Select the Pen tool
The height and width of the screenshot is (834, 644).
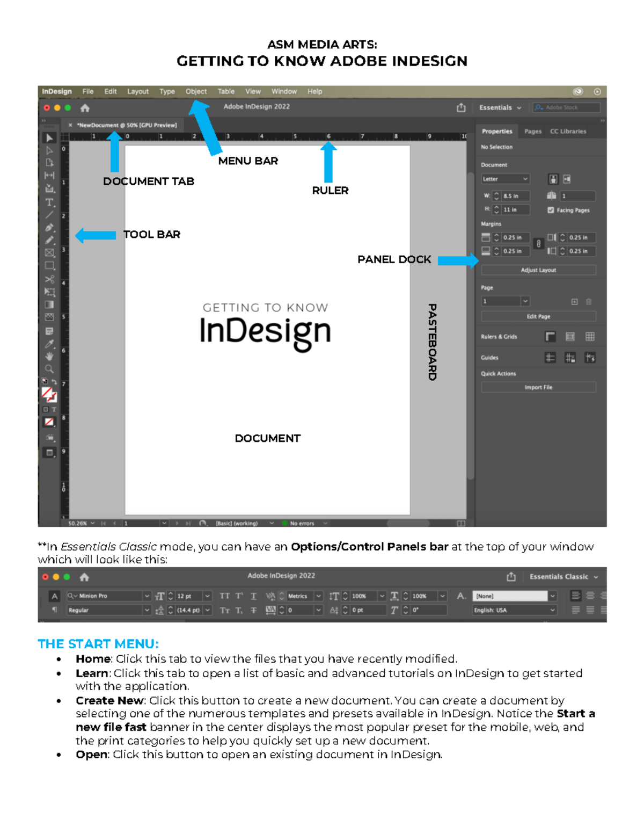(x=49, y=228)
